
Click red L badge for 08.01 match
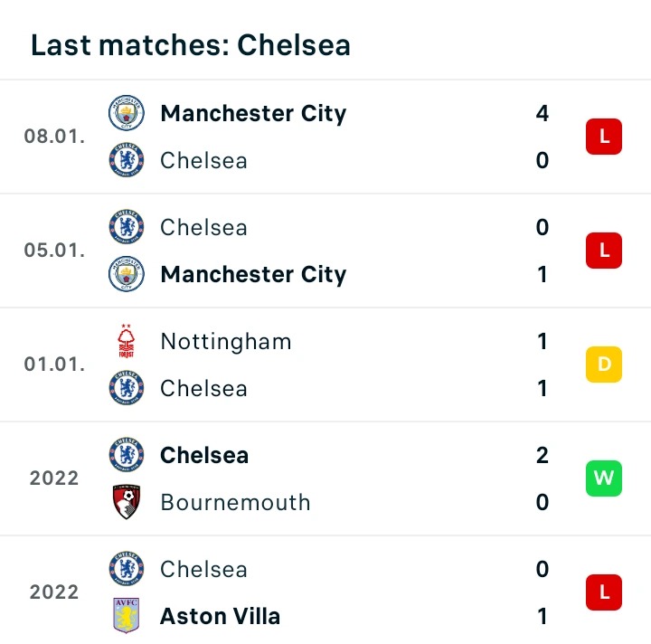pyautogui.click(x=604, y=137)
